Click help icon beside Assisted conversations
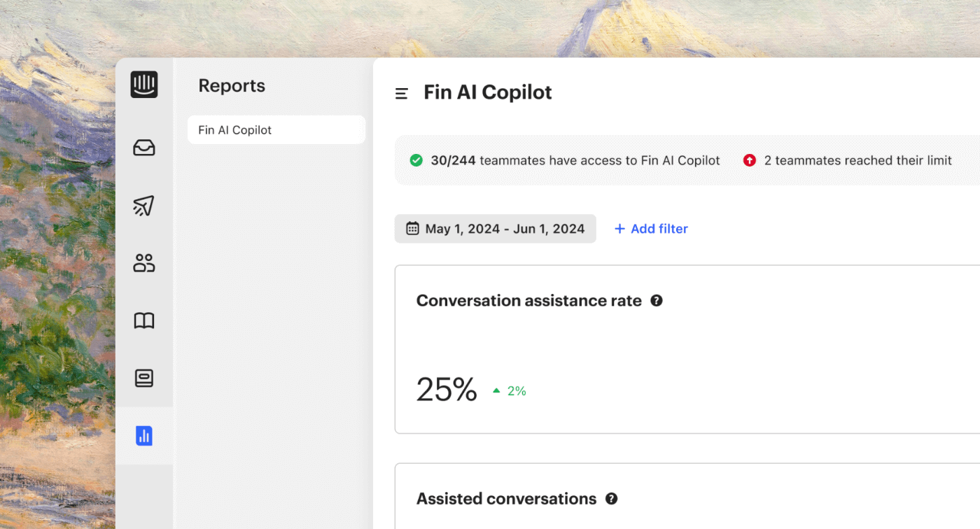 (611, 499)
